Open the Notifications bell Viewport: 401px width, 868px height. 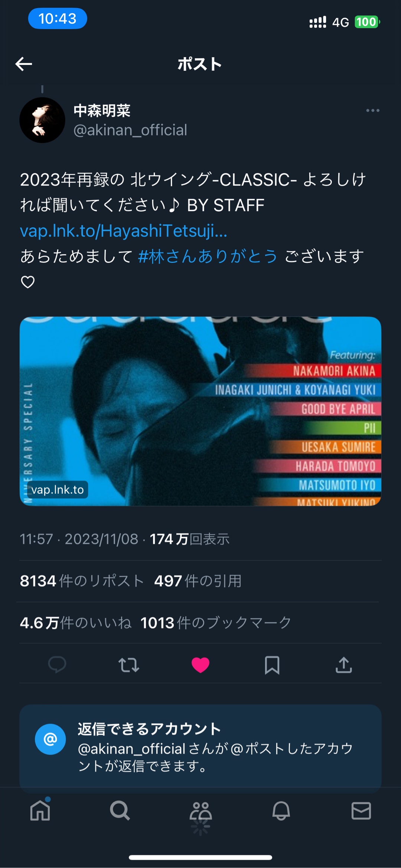click(281, 810)
